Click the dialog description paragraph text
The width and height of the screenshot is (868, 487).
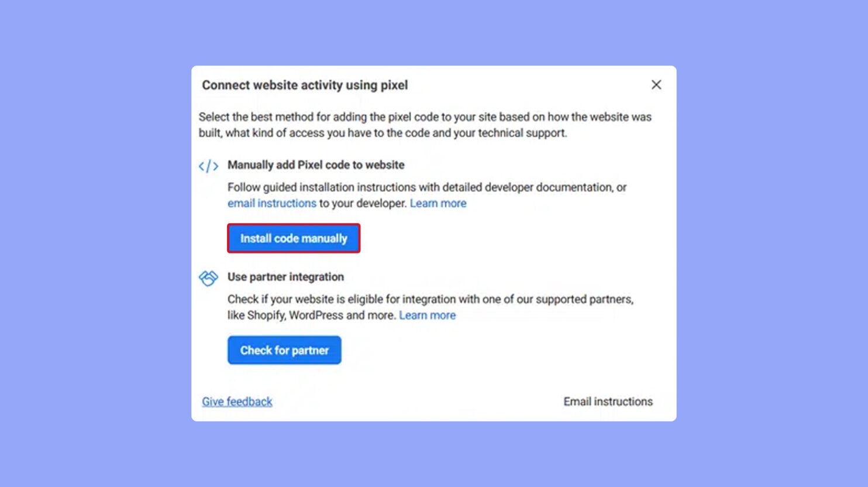tap(425, 125)
